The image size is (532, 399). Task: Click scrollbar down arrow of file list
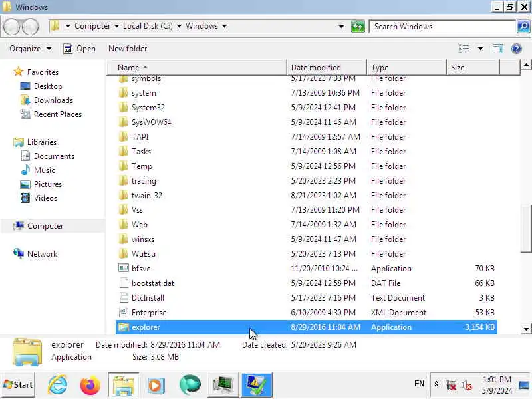click(526, 329)
